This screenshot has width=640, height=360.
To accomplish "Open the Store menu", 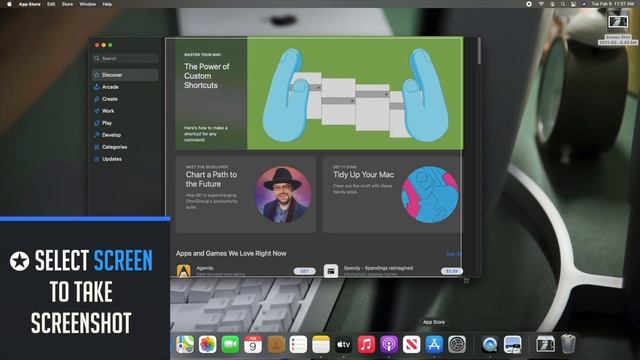I will (x=67, y=4).
